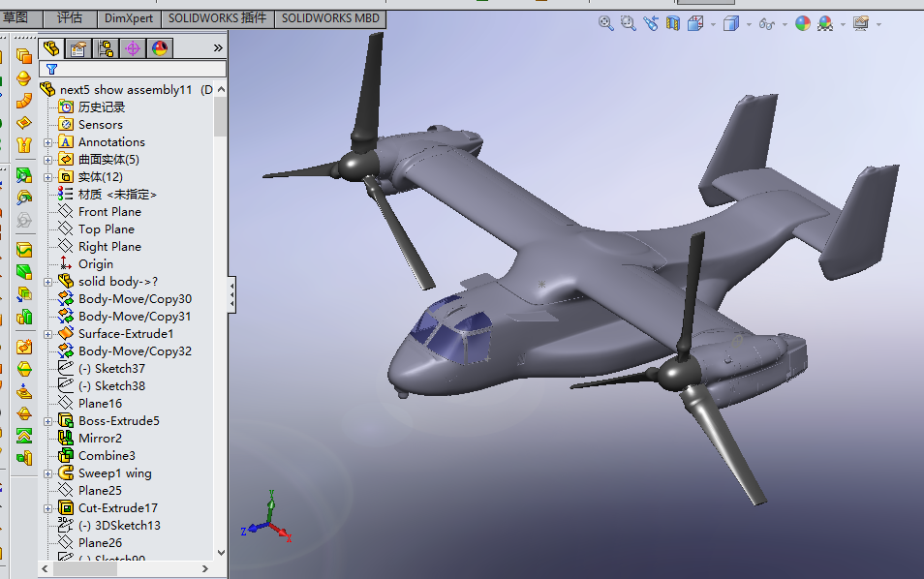This screenshot has width=924, height=579.
Task: Switch to the DimXpert ribbon tab
Action: click(x=129, y=18)
